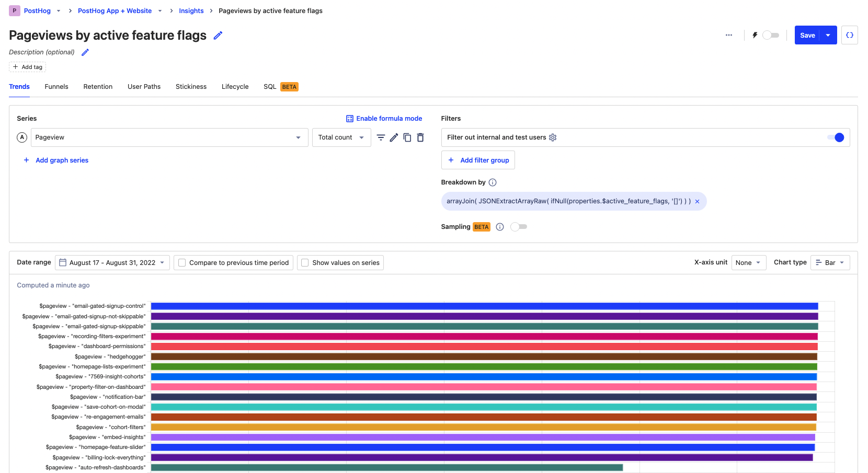The width and height of the screenshot is (868, 473).
Task: Open the three-dot more options menu
Action: coord(728,35)
